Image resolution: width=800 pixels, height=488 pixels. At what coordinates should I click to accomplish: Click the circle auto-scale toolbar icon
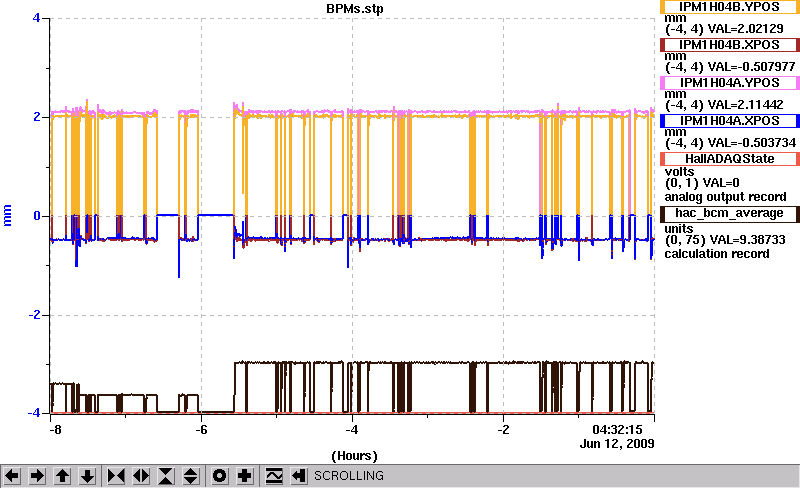coord(219,476)
